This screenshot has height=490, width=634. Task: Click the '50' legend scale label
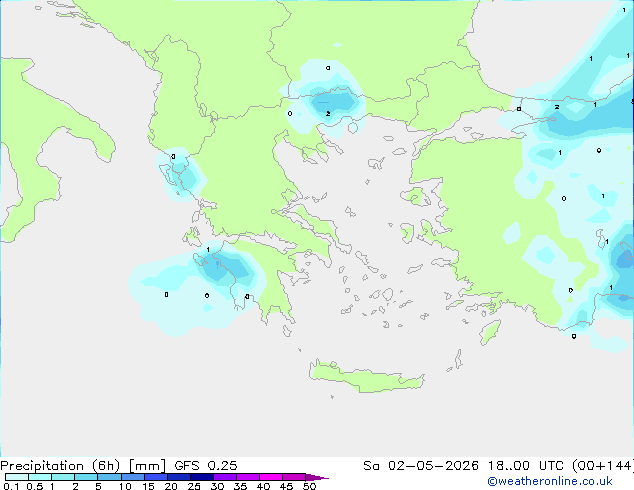click(x=310, y=486)
